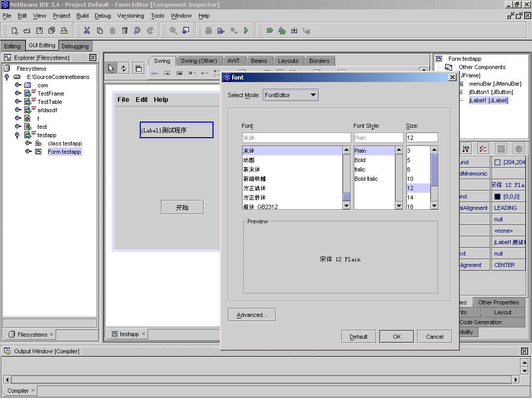Click the red checkmark filter icon in inspector
This screenshot has width=532, height=399.
click(x=483, y=149)
